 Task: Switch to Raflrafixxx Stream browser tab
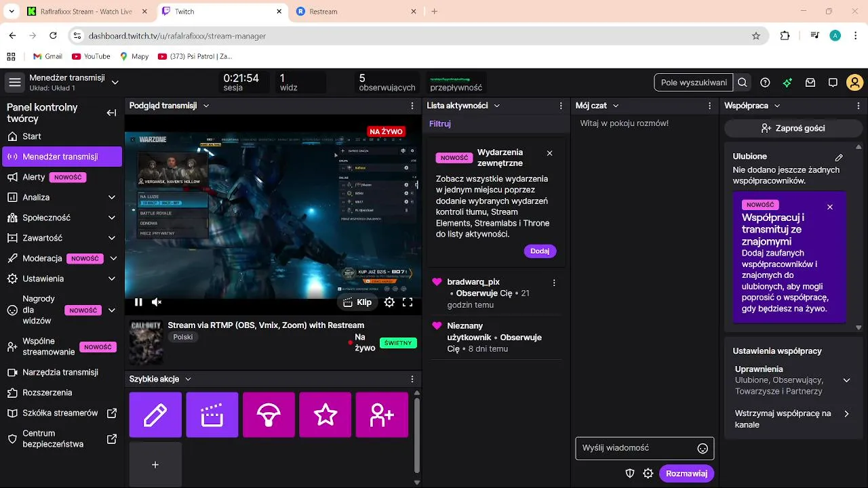pos(87,12)
